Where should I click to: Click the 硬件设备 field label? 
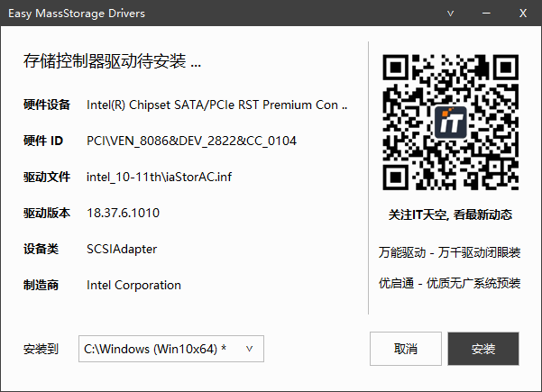[x=47, y=105]
